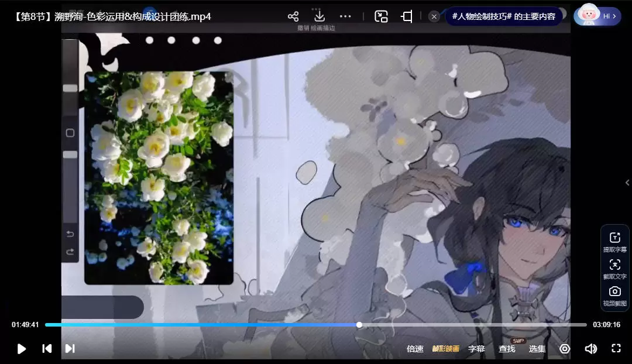Open the three-dot more options menu
Image resolution: width=632 pixels, height=364 pixels.
point(345,16)
